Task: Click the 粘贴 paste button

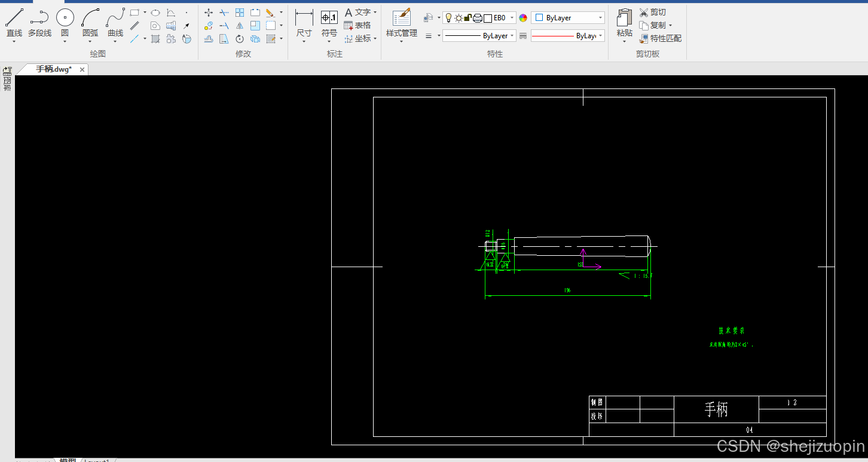Action: point(625,23)
